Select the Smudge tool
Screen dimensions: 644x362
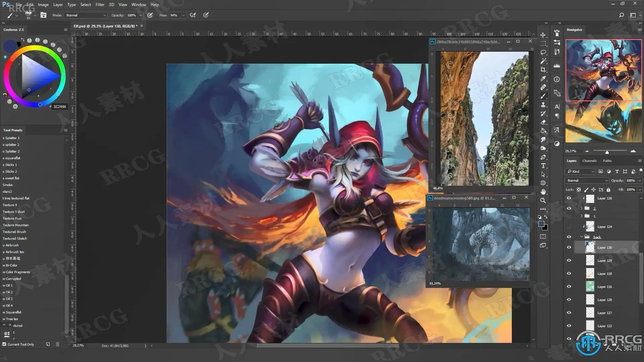tap(543, 140)
